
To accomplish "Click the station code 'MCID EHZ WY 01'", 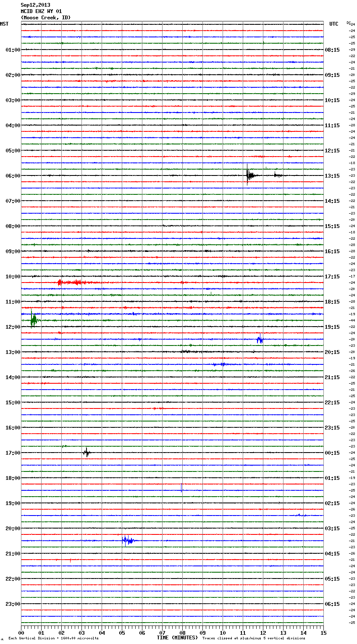I will 41,11.
